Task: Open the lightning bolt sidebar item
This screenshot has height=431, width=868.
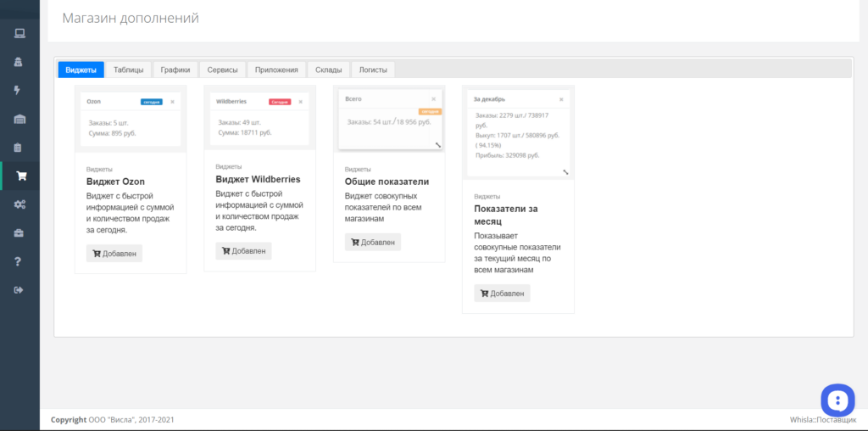Action: pos(17,90)
